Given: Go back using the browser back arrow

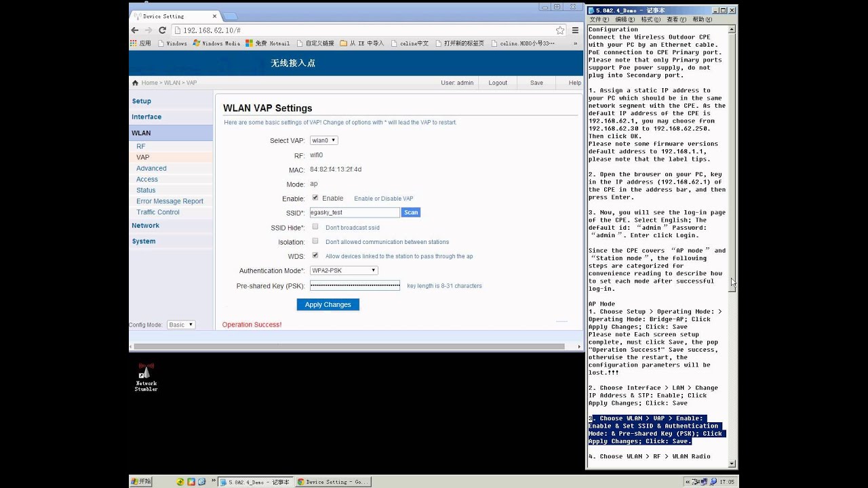Looking at the screenshot, I should pos(134,30).
